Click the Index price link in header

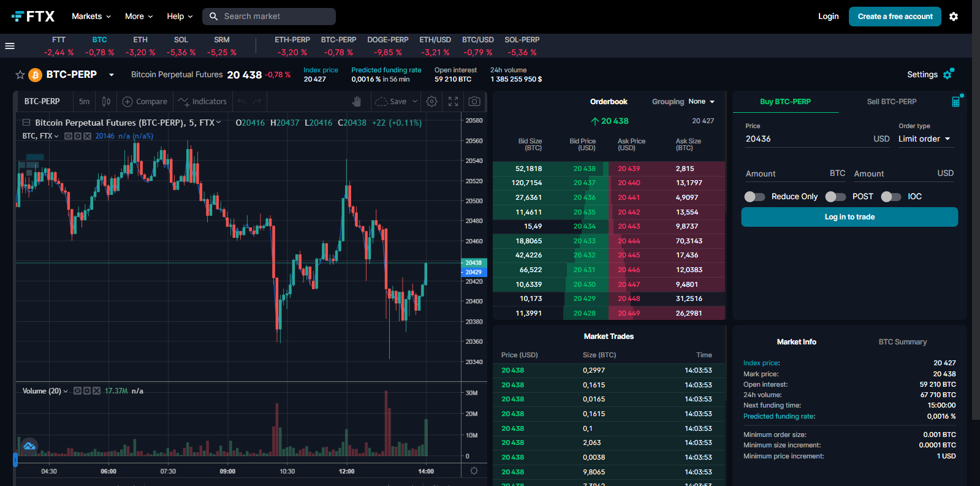[x=321, y=70]
